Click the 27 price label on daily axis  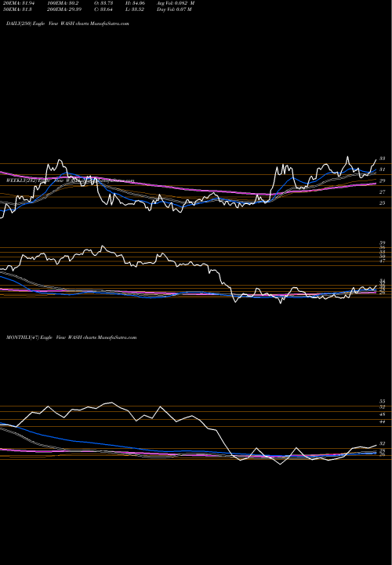click(x=383, y=192)
